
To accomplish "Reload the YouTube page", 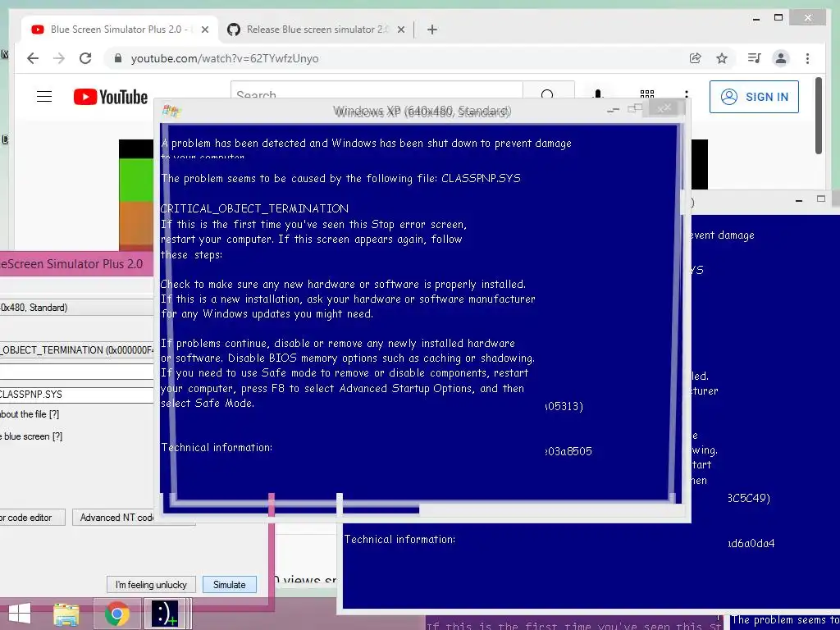I will point(85,58).
